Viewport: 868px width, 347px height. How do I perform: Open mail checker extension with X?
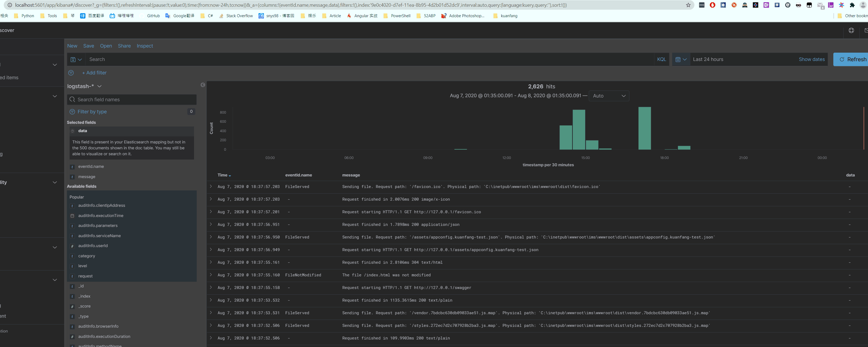pyautogui.click(x=821, y=6)
